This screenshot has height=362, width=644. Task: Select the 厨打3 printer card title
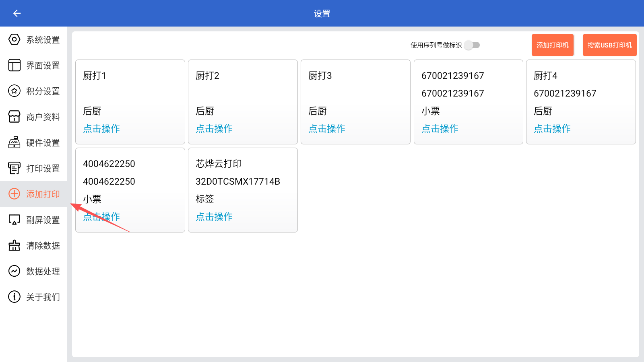point(320,76)
